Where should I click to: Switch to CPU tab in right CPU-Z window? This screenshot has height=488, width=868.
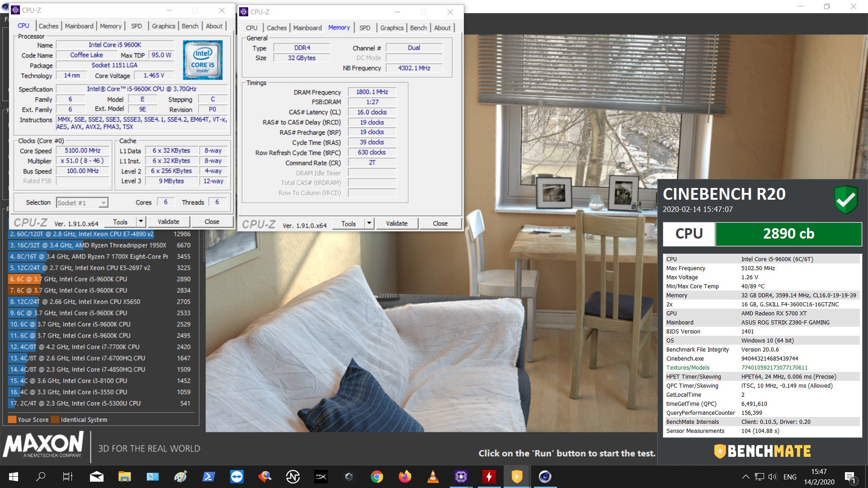point(252,28)
